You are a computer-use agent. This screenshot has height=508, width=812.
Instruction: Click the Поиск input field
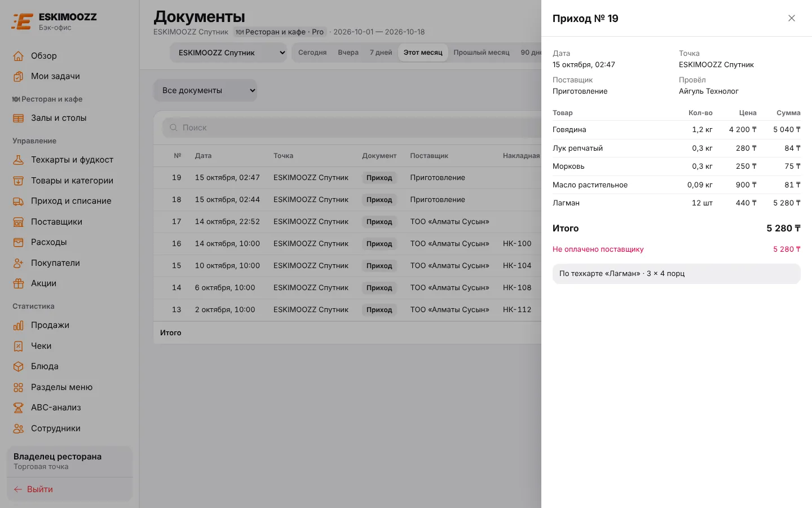click(352, 128)
